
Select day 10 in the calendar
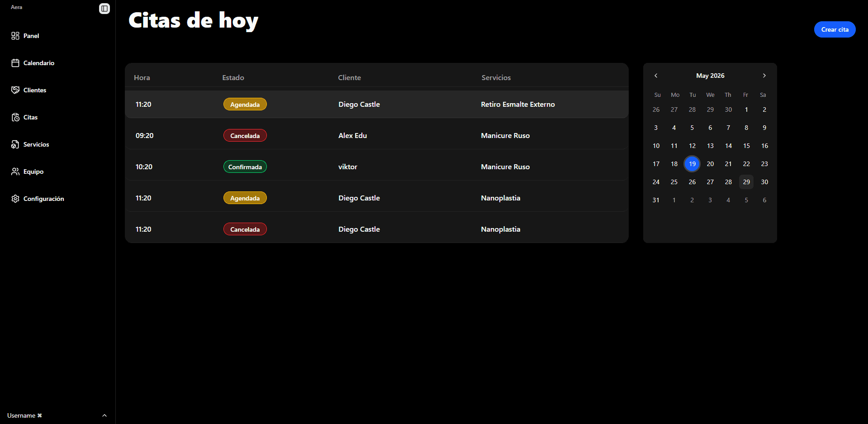[656, 146]
